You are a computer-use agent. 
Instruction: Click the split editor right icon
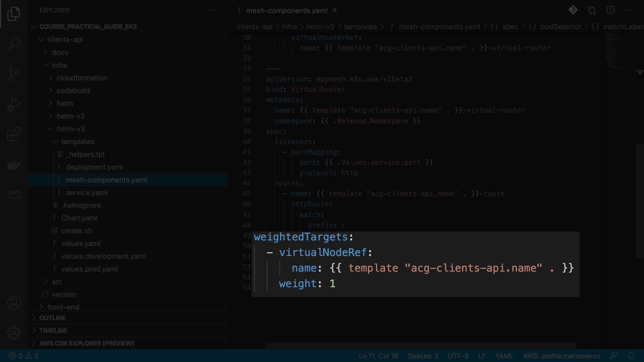610,10
